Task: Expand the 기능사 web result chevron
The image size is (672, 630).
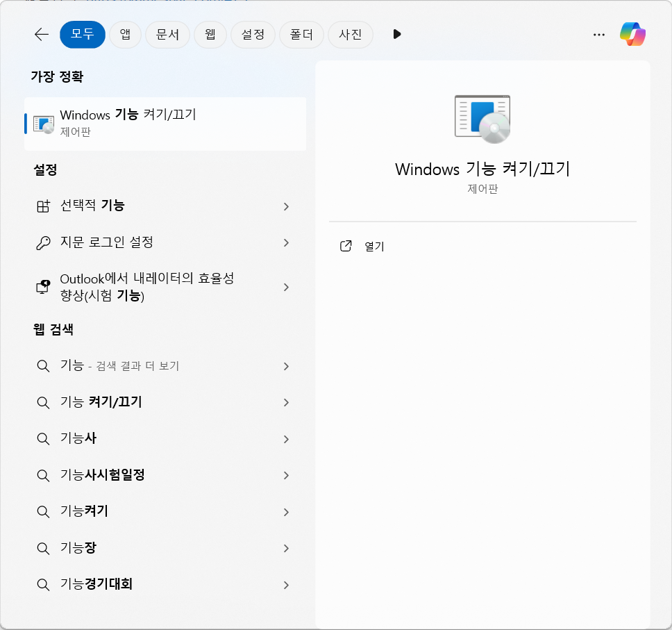Action: pos(286,439)
